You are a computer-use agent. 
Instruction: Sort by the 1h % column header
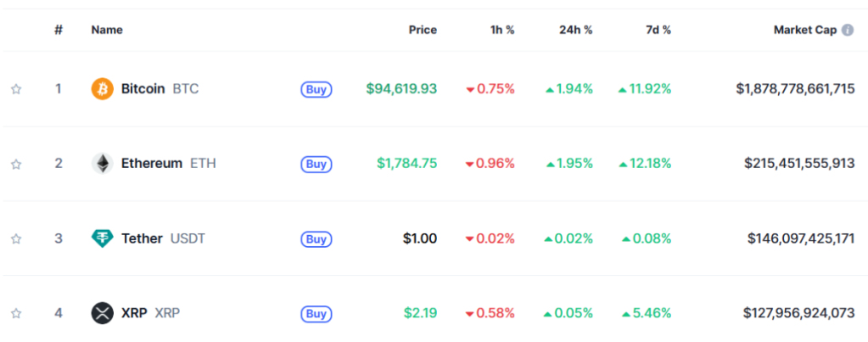pos(502,30)
